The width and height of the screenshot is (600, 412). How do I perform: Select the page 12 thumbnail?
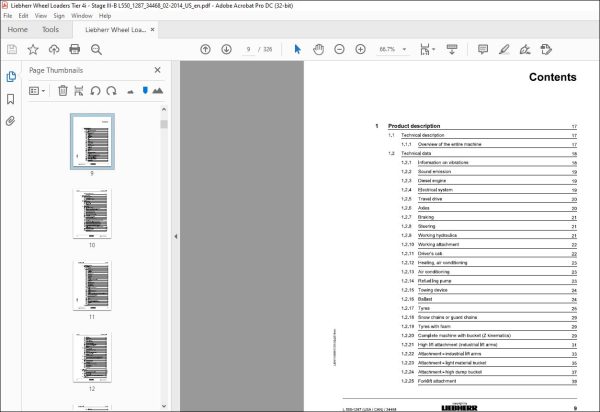click(92, 357)
